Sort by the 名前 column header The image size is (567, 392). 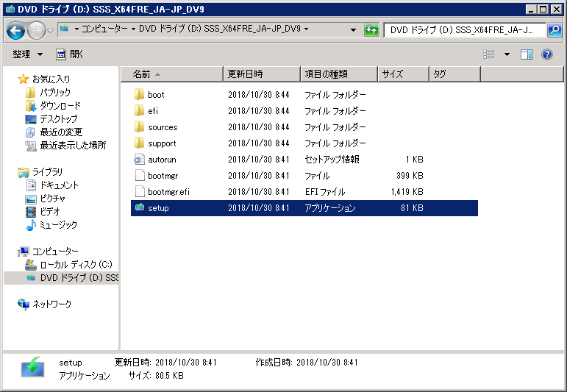[172, 74]
